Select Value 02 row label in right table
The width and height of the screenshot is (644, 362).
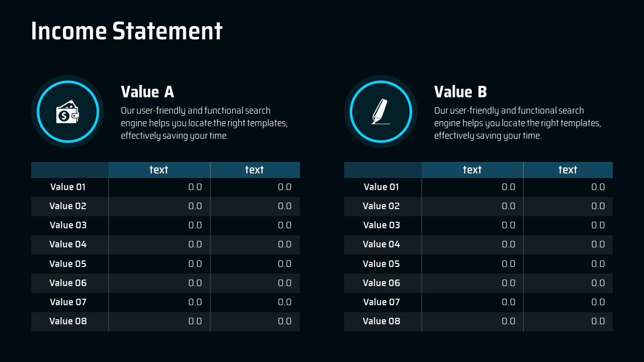tap(381, 206)
